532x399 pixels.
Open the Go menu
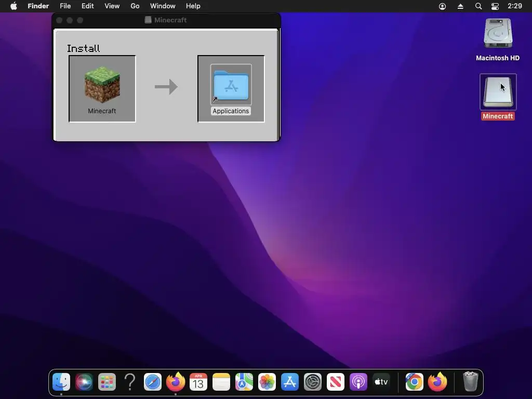135,6
